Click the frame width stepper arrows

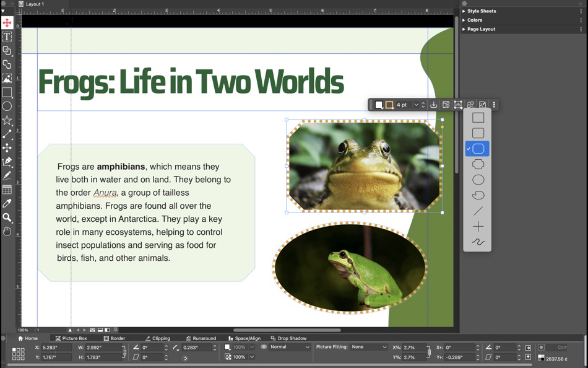(x=423, y=105)
